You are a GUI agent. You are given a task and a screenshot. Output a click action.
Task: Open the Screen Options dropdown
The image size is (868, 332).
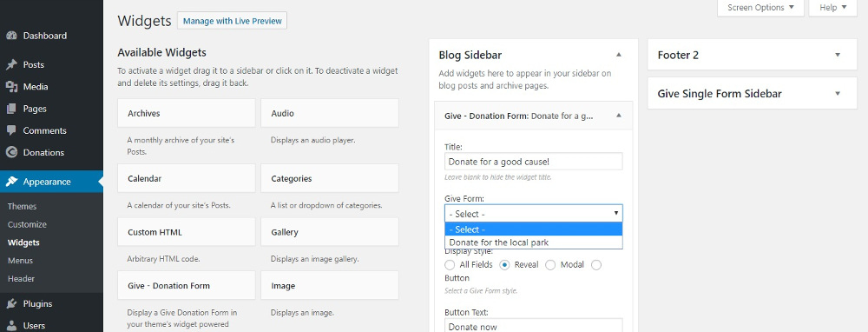(x=760, y=8)
